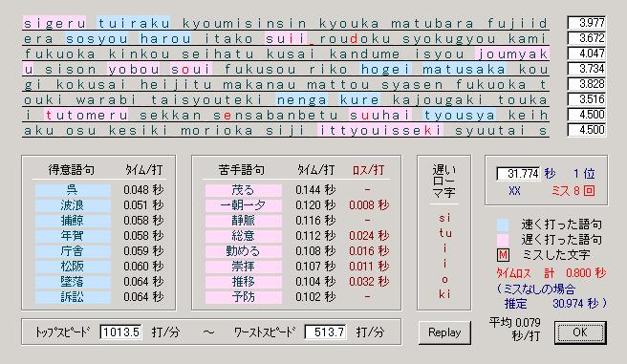Click the total time field 31.774
This screenshot has height=364, width=627.
(x=518, y=174)
